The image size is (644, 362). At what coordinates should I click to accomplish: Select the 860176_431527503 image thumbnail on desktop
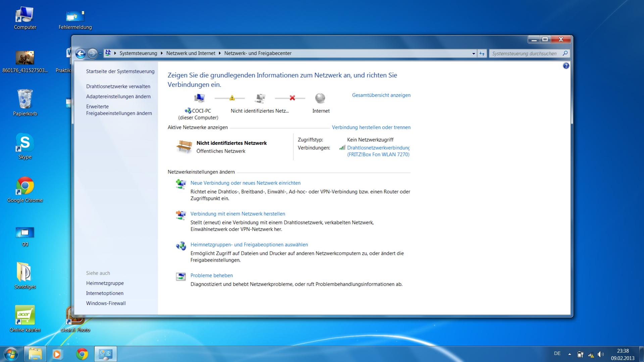[25, 62]
